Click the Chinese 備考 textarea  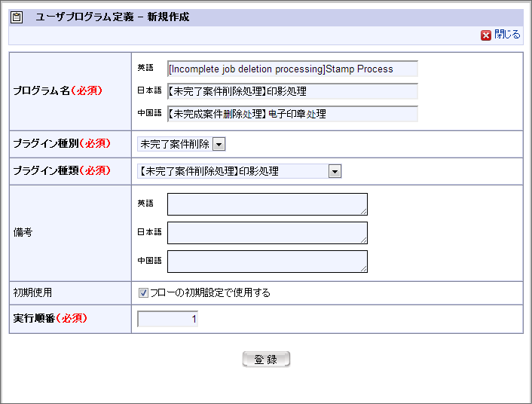coord(267,261)
